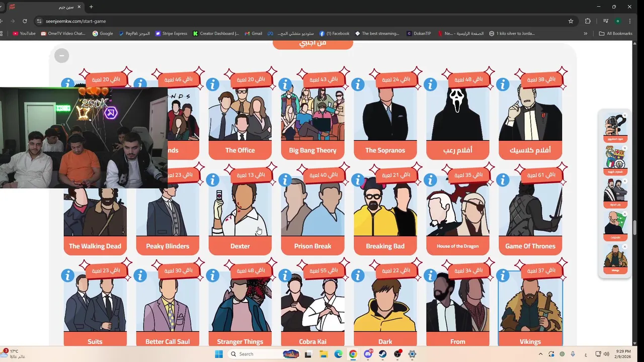644x362 pixels.
Task: Open Chrome three-dot menu
Action: point(629,21)
